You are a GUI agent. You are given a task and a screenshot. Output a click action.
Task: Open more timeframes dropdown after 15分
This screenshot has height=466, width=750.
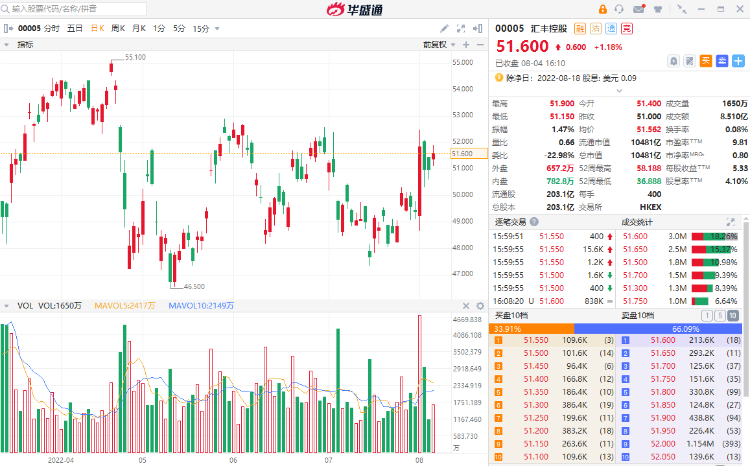[x=217, y=29]
